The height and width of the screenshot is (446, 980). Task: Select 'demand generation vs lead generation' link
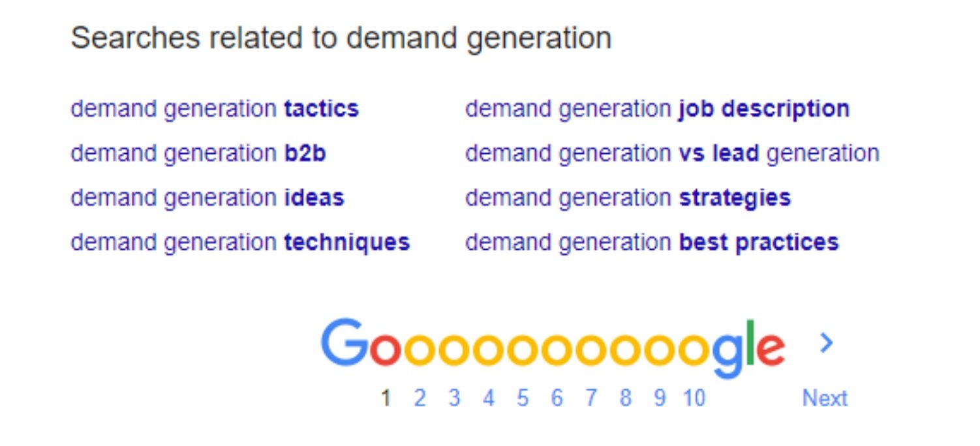(x=672, y=153)
